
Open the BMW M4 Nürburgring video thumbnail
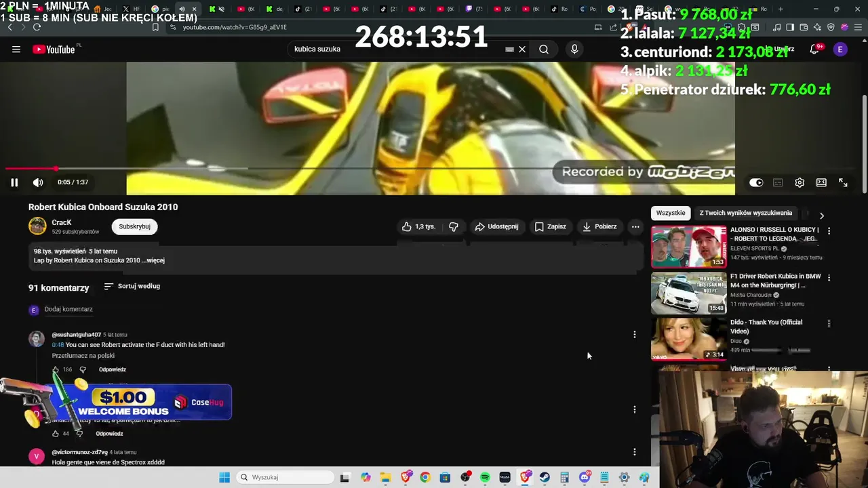(689, 293)
